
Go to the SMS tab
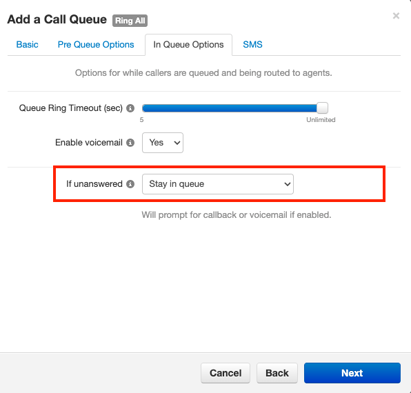tap(252, 45)
